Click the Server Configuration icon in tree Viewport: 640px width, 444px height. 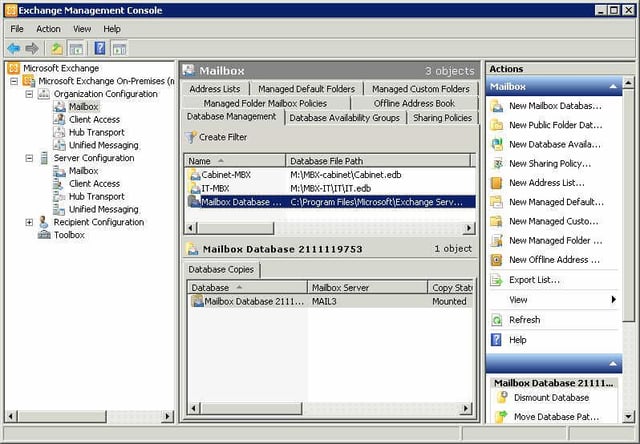coord(44,158)
